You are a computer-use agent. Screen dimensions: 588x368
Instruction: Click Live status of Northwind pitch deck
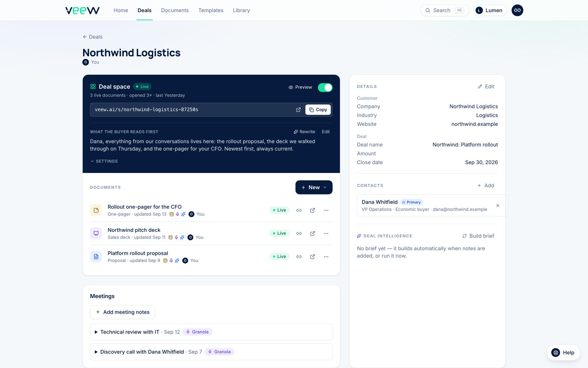[x=280, y=233]
